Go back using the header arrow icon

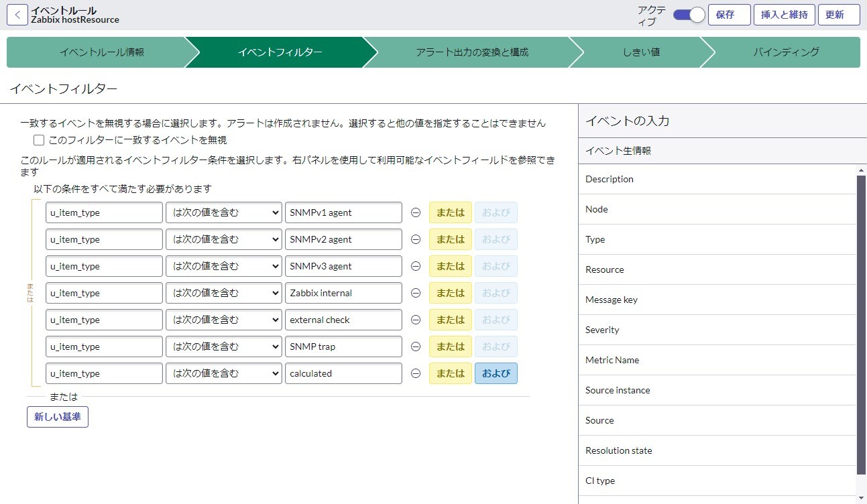point(17,15)
